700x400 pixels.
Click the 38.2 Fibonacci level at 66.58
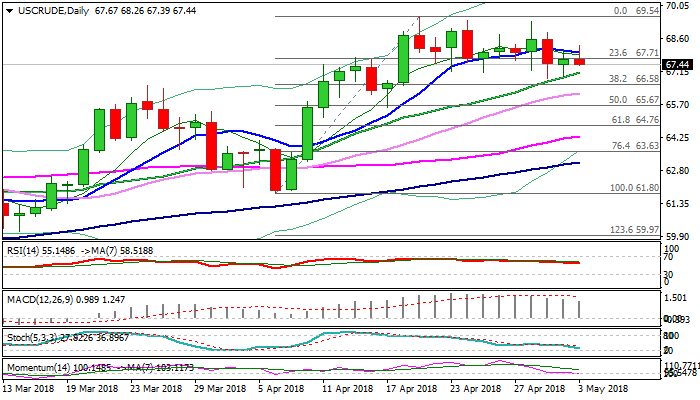click(632, 78)
